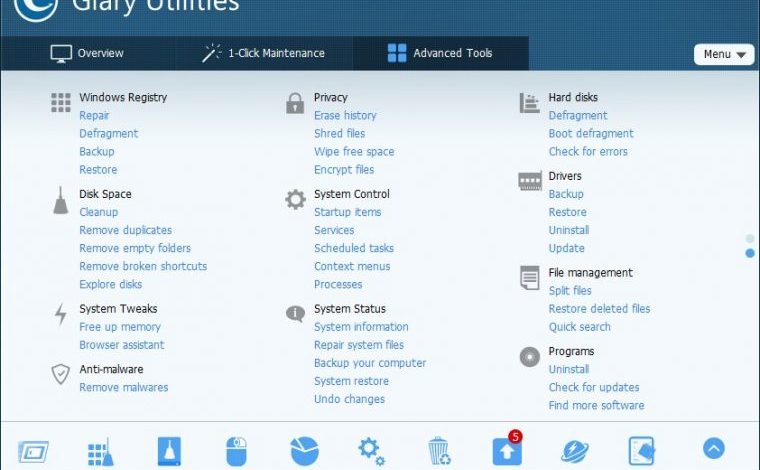Click the Drivers card icon

click(530, 181)
